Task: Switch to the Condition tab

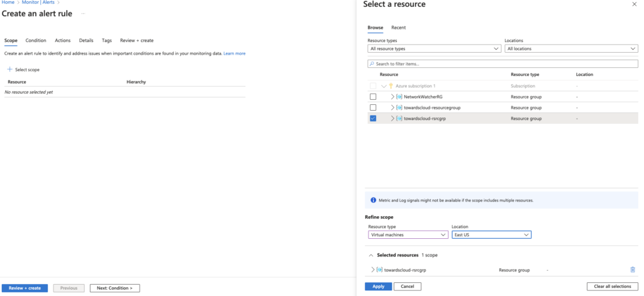Action: 36,41
